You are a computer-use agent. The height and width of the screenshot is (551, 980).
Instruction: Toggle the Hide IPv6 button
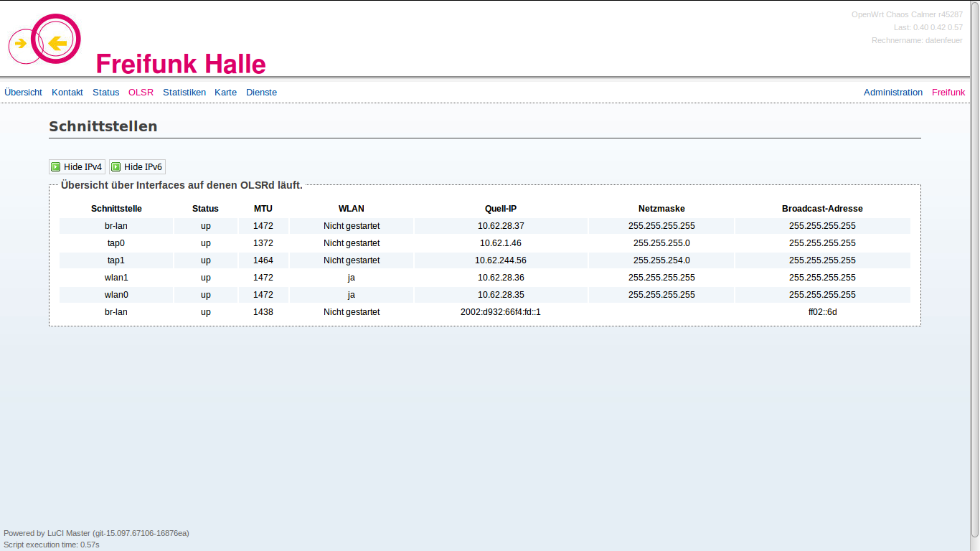click(x=137, y=167)
